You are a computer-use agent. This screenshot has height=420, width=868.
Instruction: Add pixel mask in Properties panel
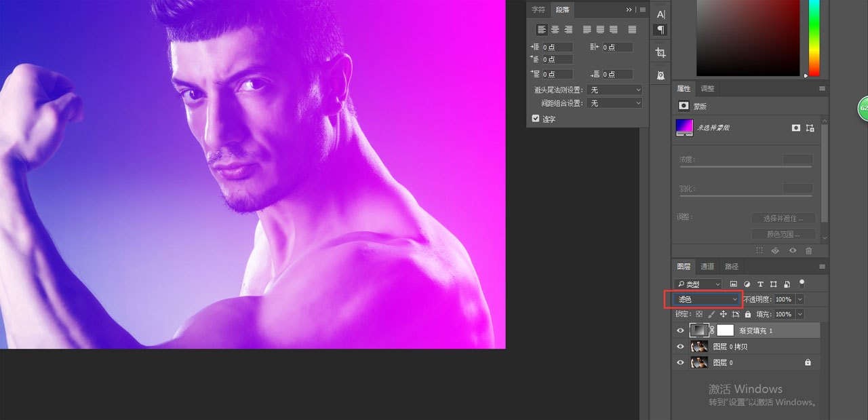[796, 128]
